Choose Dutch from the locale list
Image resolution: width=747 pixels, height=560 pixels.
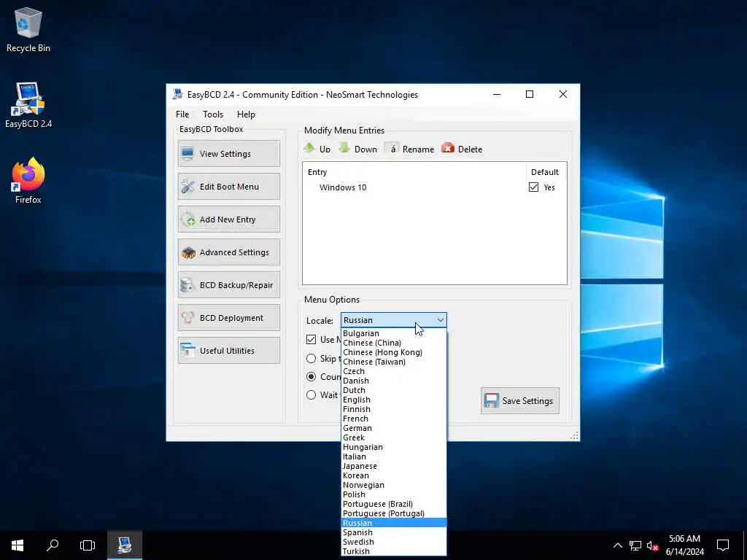point(394,391)
